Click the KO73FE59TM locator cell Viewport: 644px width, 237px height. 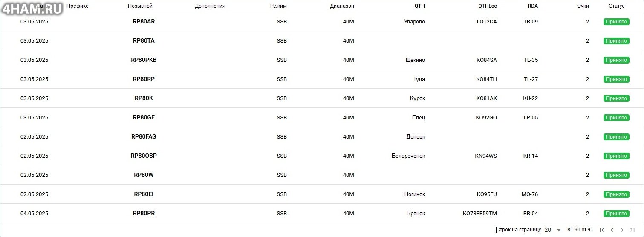[479, 214]
